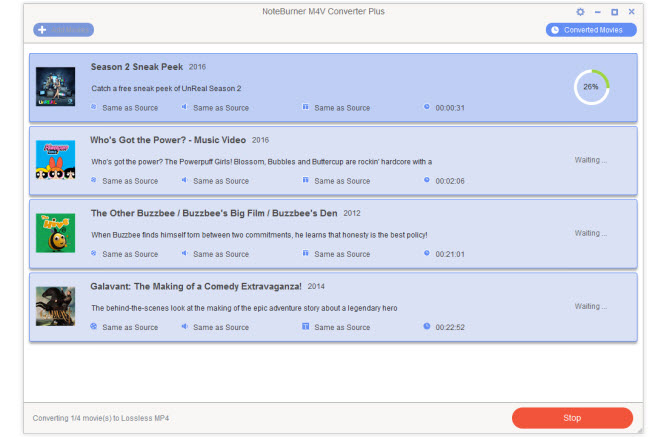Maximize the NoteBurner window

coord(615,12)
